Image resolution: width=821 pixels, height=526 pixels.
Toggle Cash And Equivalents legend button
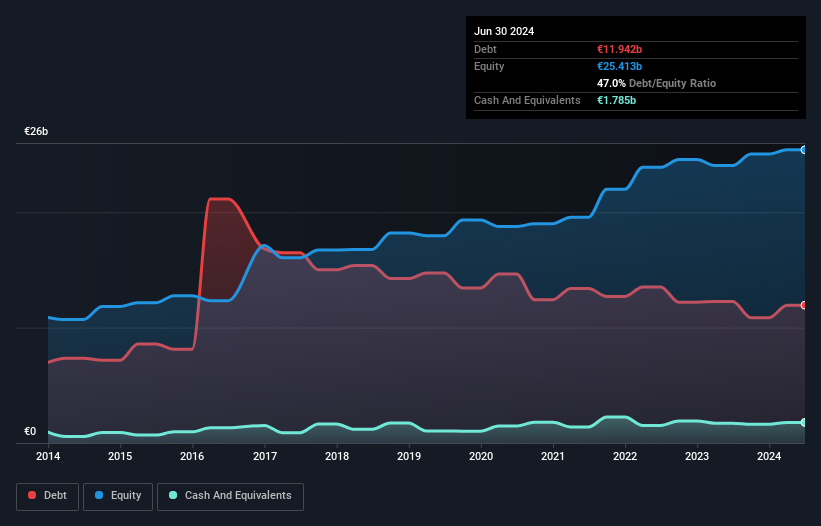(x=230, y=496)
